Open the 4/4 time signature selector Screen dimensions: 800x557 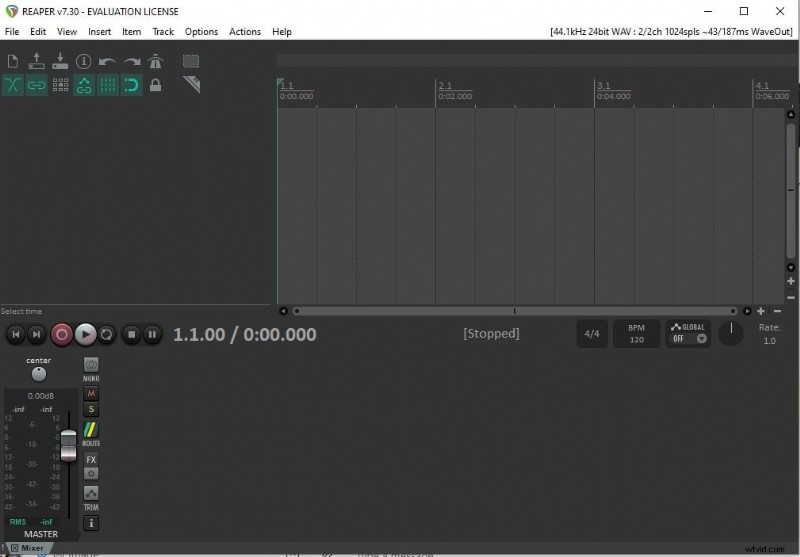click(592, 334)
